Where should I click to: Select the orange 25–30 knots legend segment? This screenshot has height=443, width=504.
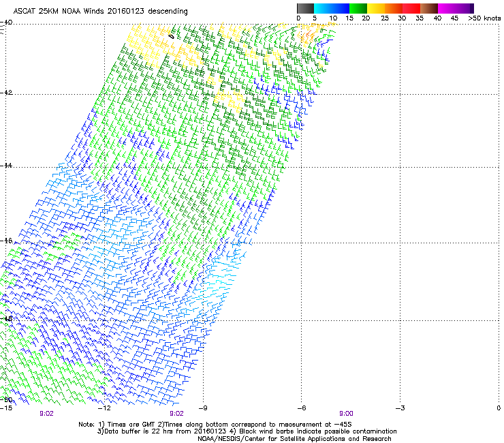click(394, 8)
